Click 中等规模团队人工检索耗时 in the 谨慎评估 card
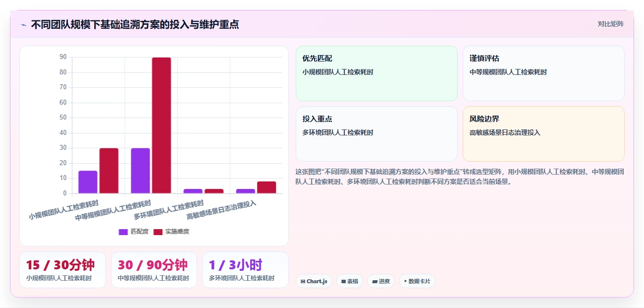The width and height of the screenshot is (644, 308). (508, 72)
